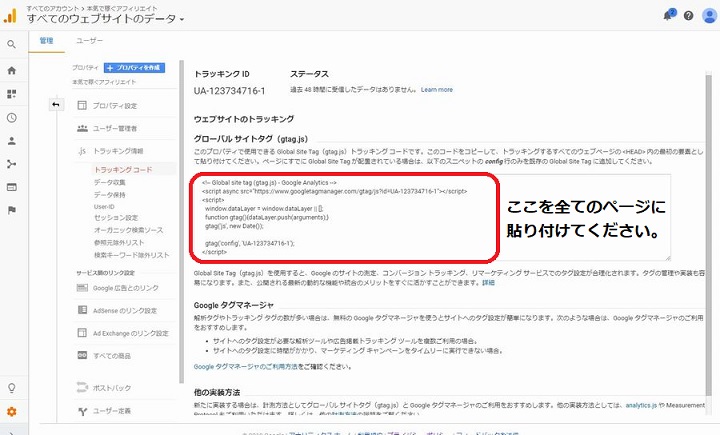The height and width of the screenshot is (435, 720).
Task: Open user account avatar
Action: (710, 16)
